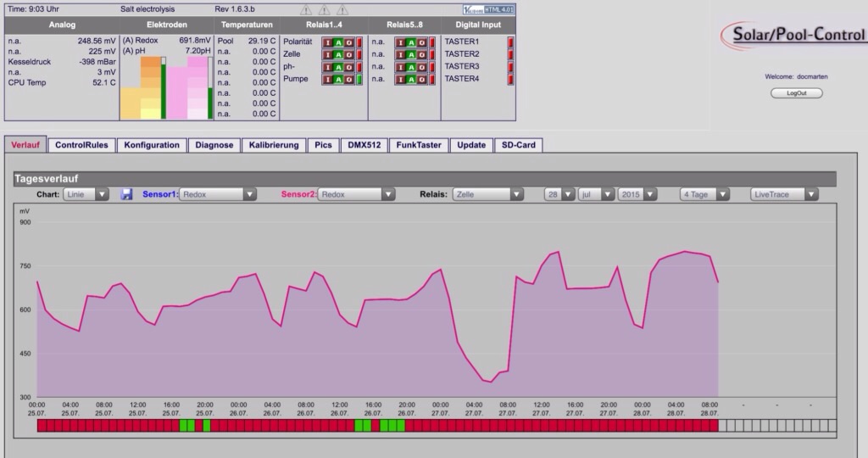Set ph- relay to A automatic

click(338, 68)
